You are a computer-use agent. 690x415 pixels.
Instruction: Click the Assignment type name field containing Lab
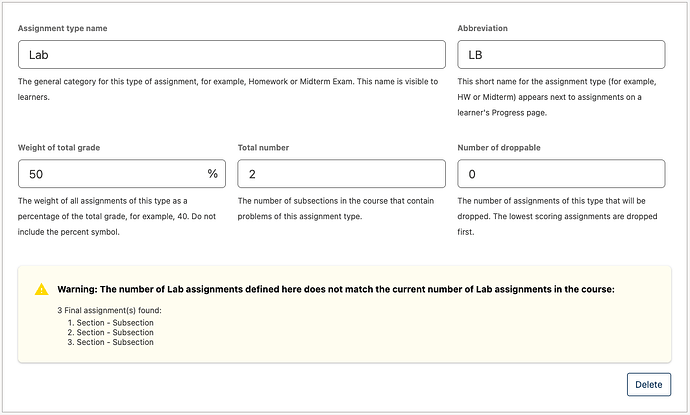pos(231,54)
